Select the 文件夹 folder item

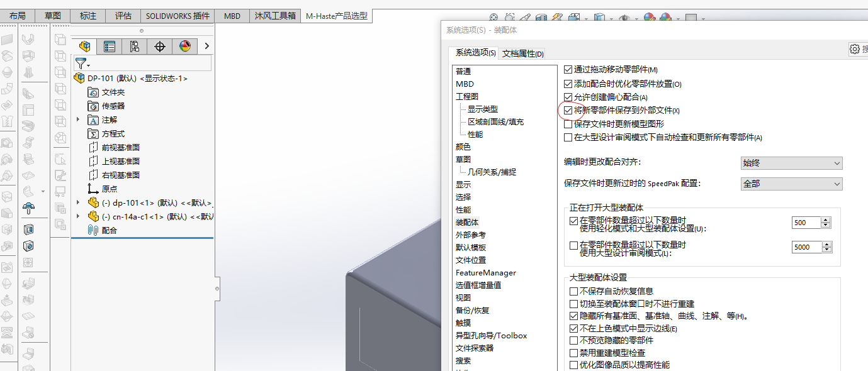106,92
